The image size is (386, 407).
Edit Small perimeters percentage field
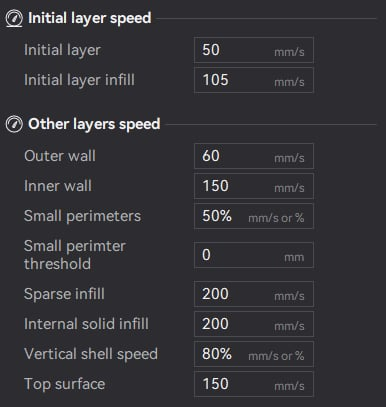coord(254,216)
